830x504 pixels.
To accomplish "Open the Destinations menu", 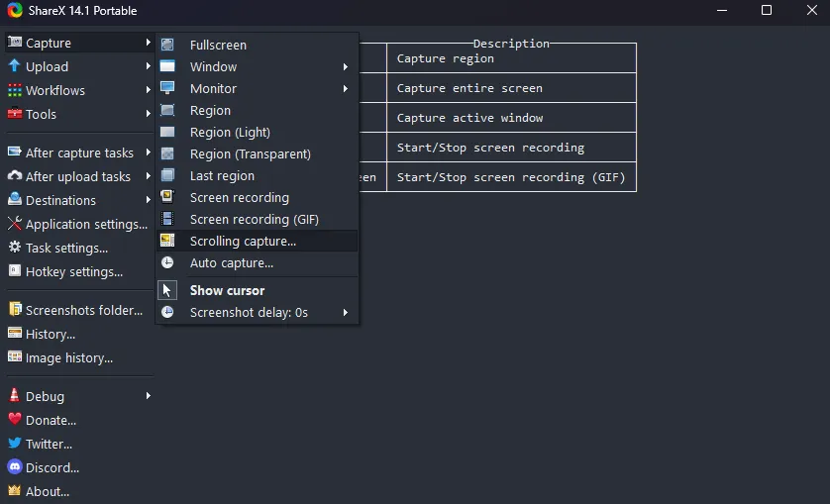I will pyautogui.click(x=60, y=200).
